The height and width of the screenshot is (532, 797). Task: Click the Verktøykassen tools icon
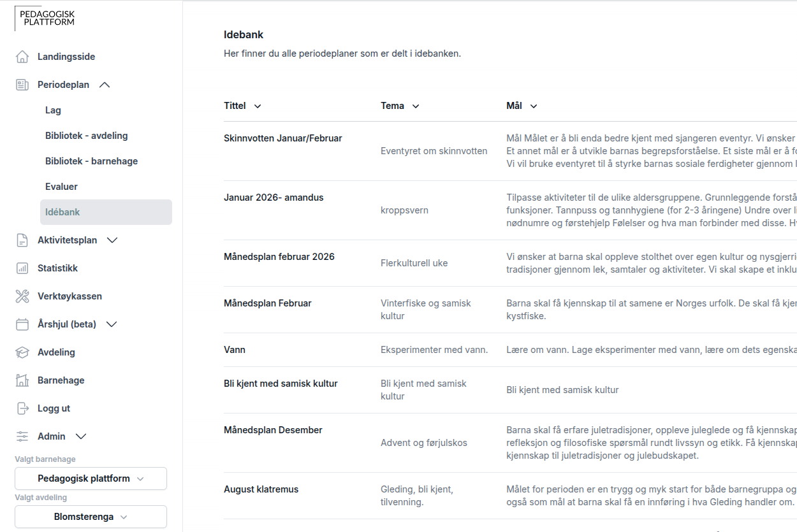(x=22, y=296)
